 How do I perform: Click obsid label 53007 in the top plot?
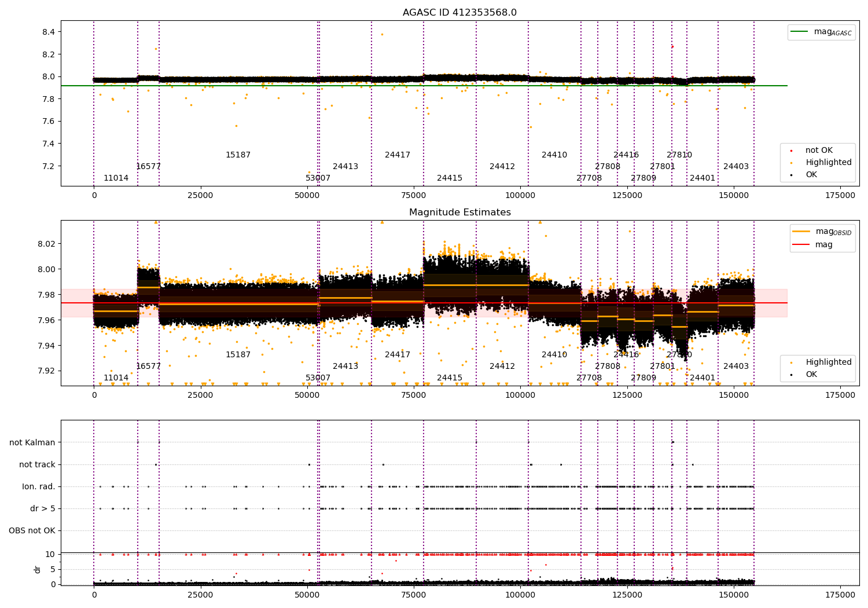tap(318, 178)
